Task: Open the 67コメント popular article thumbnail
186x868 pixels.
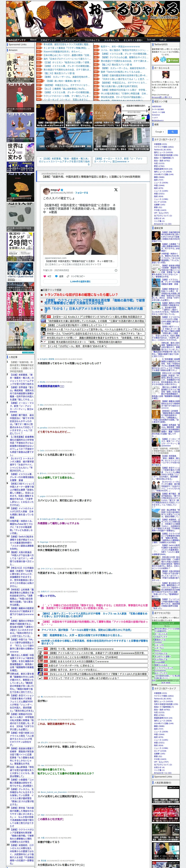Action: click(165, 832)
